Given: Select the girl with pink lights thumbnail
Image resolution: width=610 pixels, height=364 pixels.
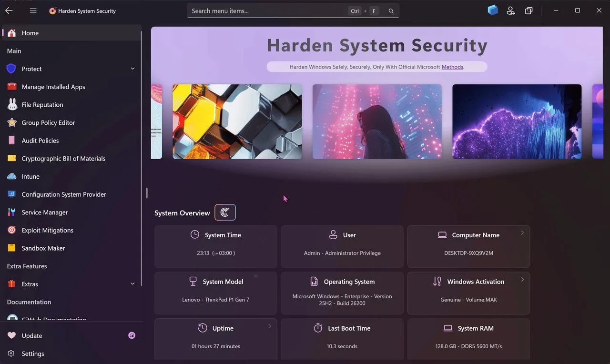Looking at the screenshot, I should [x=377, y=121].
